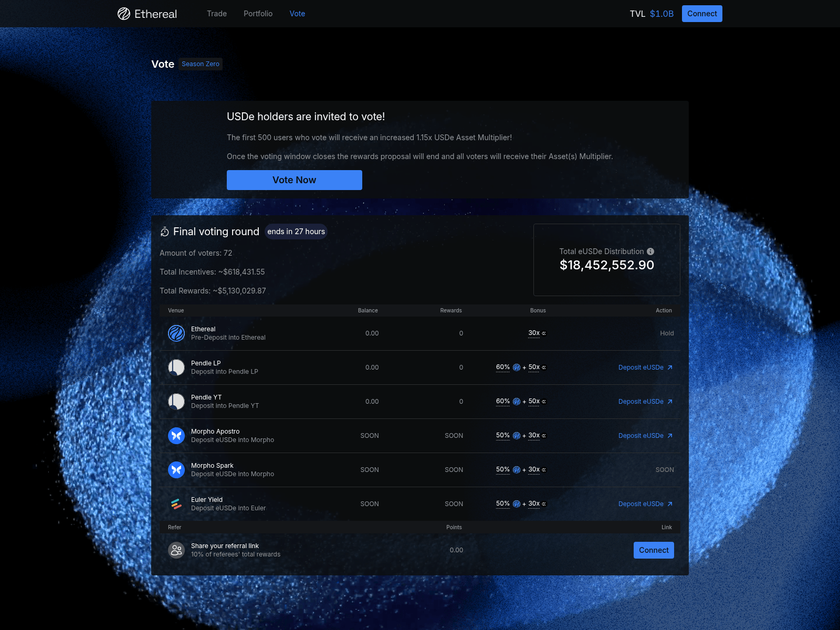Open the Trade page
840x630 pixels.
[217, 14]
